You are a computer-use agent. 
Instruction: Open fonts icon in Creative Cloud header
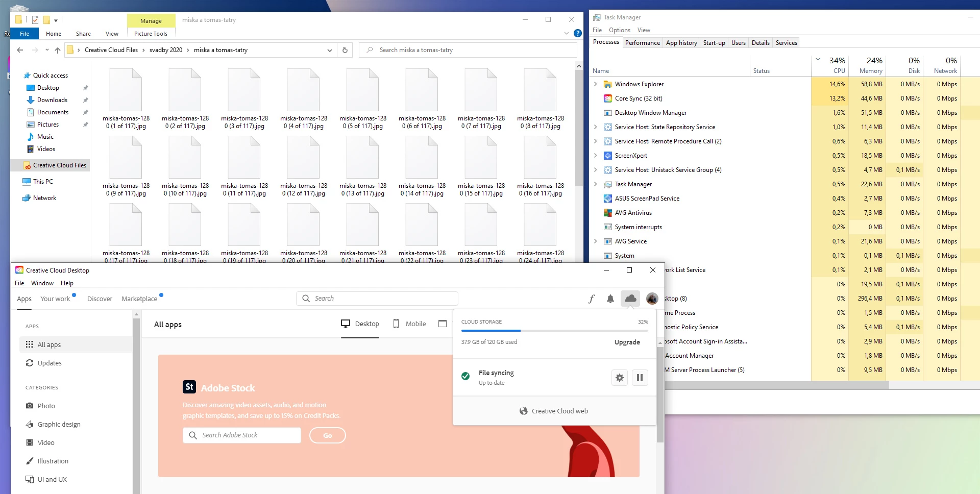pyautogui.click(x=592, y=299)
